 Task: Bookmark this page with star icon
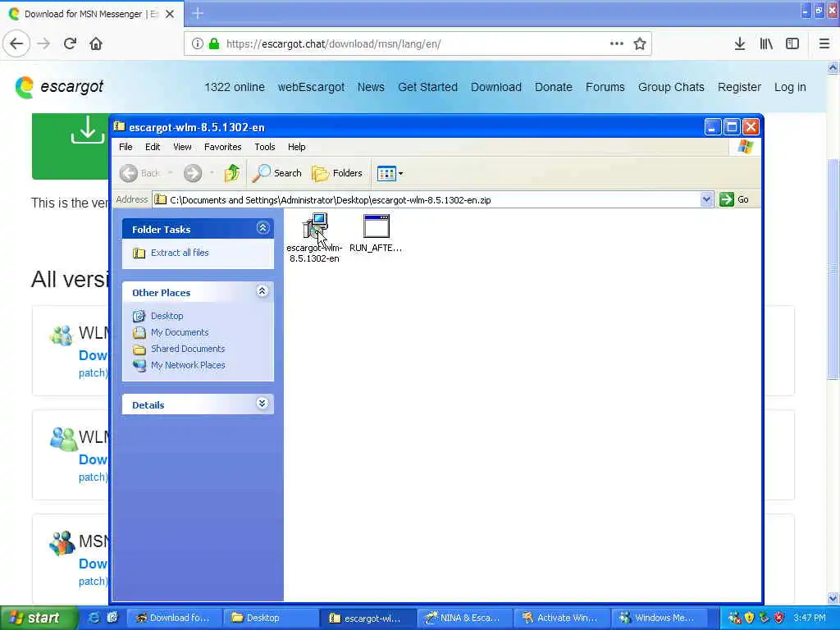pyautogui.click(x=640, y=44)
